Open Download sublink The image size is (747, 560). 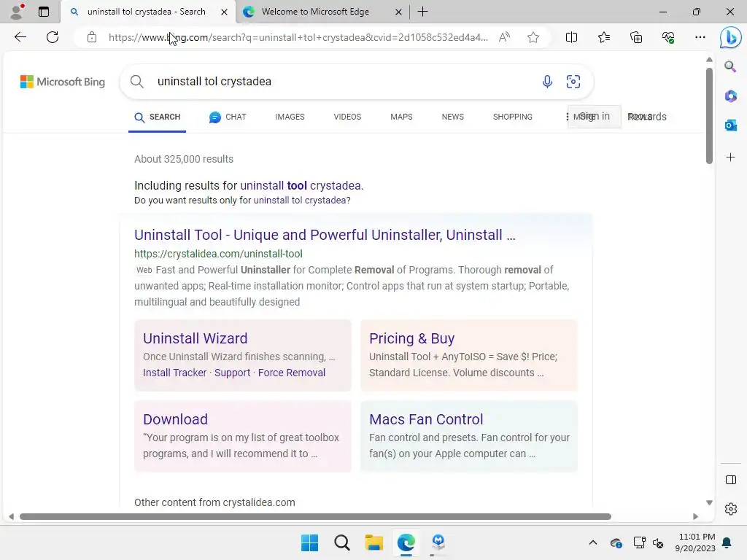pyautogui.click(x=175, y=419)
